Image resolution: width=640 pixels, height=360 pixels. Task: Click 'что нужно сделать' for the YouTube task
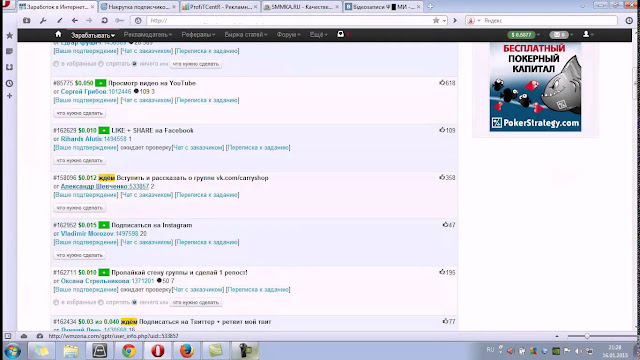coord(80,113)
